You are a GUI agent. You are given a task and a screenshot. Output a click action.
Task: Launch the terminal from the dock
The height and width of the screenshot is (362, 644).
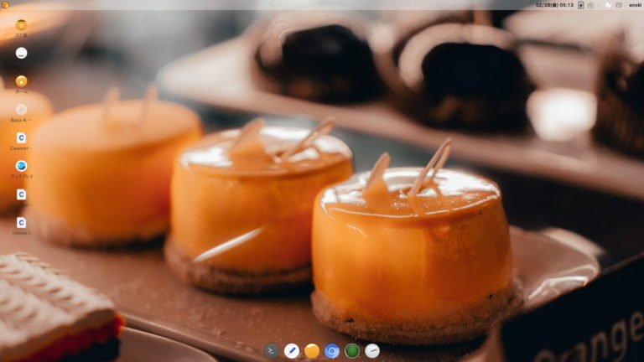pos(271,351)
